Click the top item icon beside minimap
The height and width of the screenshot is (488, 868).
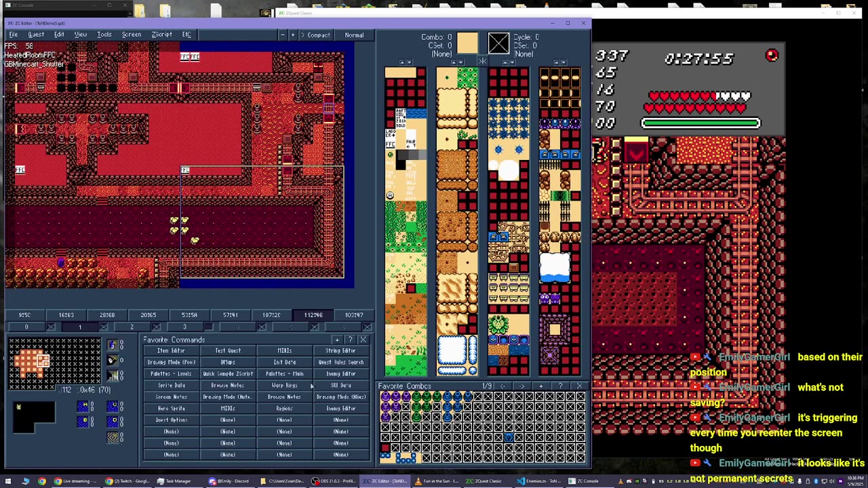point(113,346)
